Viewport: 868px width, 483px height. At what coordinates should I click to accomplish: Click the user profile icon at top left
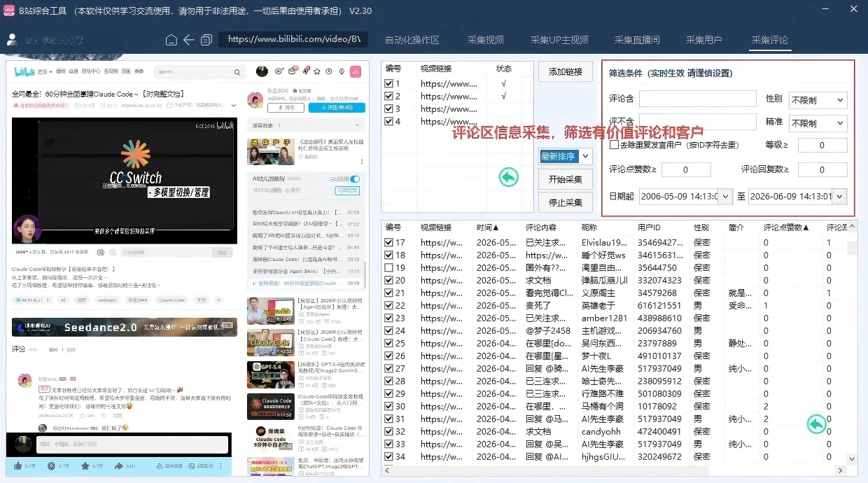click(x=12, y=41)
